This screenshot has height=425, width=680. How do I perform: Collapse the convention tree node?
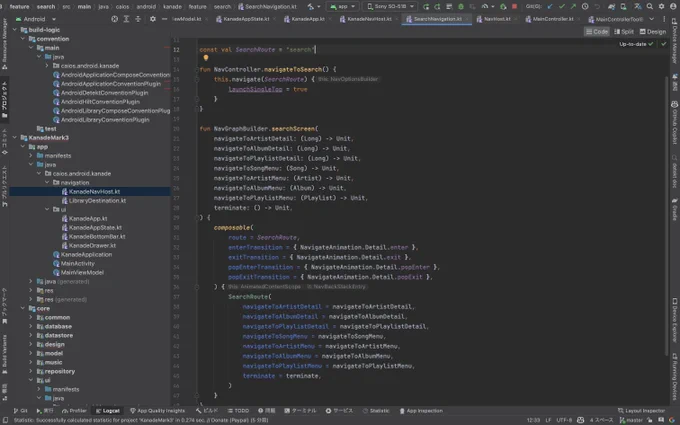point(23,39)
